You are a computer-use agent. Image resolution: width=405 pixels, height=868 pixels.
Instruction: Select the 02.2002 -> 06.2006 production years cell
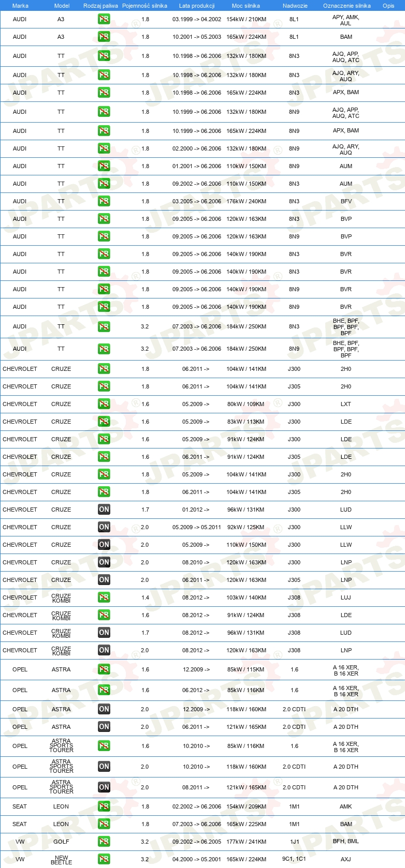[x=197, y=806]
